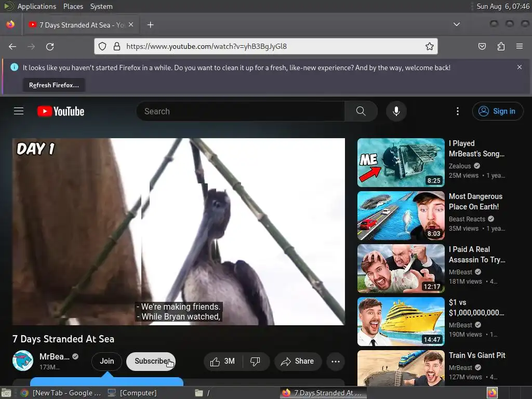
Task: Switch to 7 Days Stranded taskbar item
Action: (323, 393)
